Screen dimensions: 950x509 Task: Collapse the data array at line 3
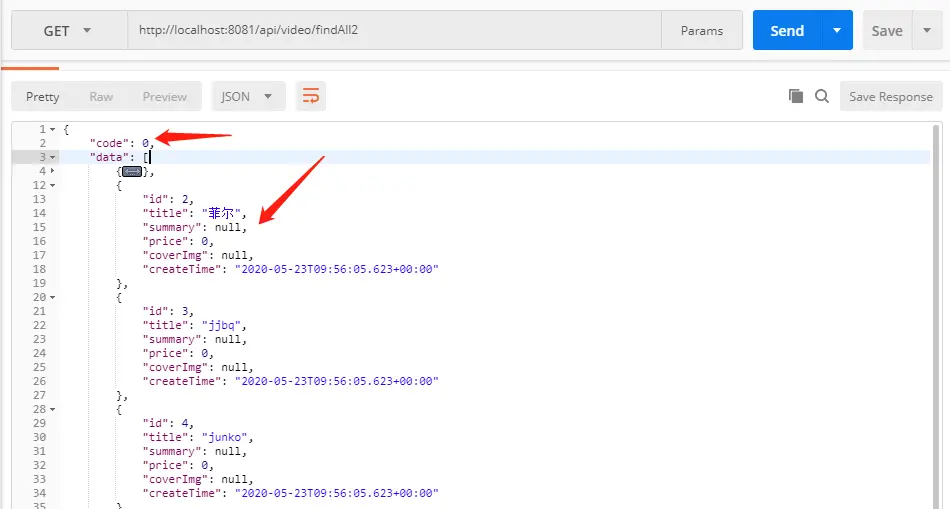click(x=53, y=157)
